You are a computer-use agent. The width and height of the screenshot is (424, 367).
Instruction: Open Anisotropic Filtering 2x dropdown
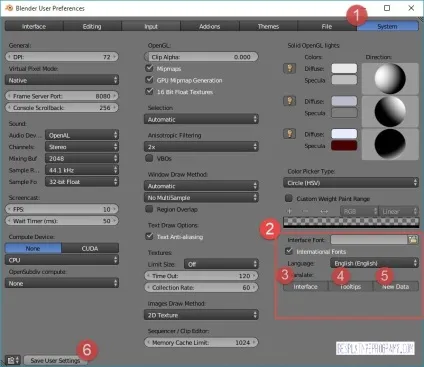pyautogui.click(x=201, y=147)
